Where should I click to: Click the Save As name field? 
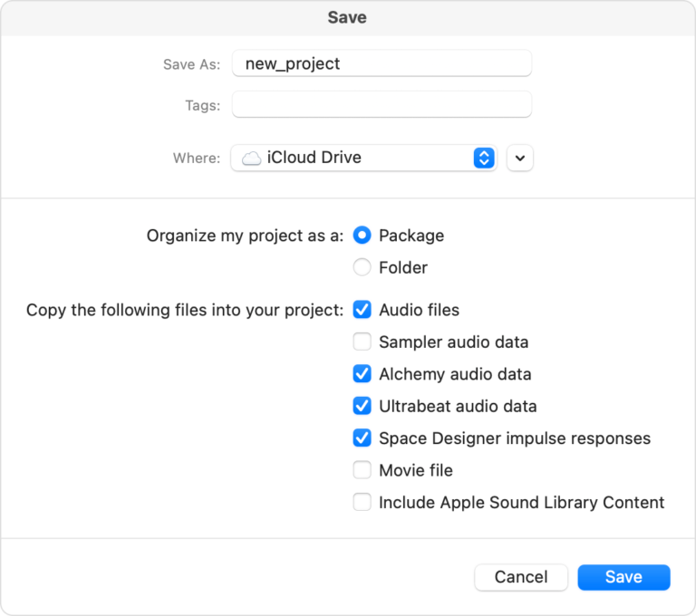point(382,63)
